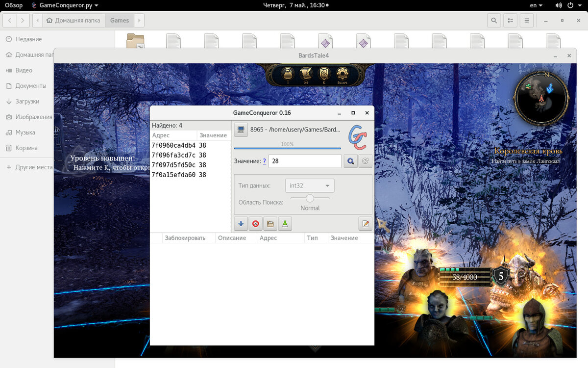
Task: Click the Заблокировать column header
Action: click(189, 238)
